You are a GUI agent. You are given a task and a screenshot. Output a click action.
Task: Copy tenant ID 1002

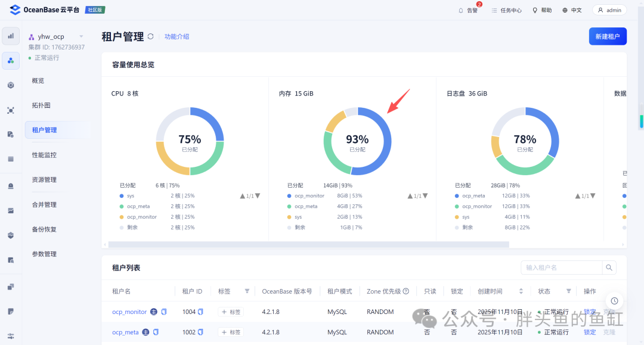pos(200,332)
